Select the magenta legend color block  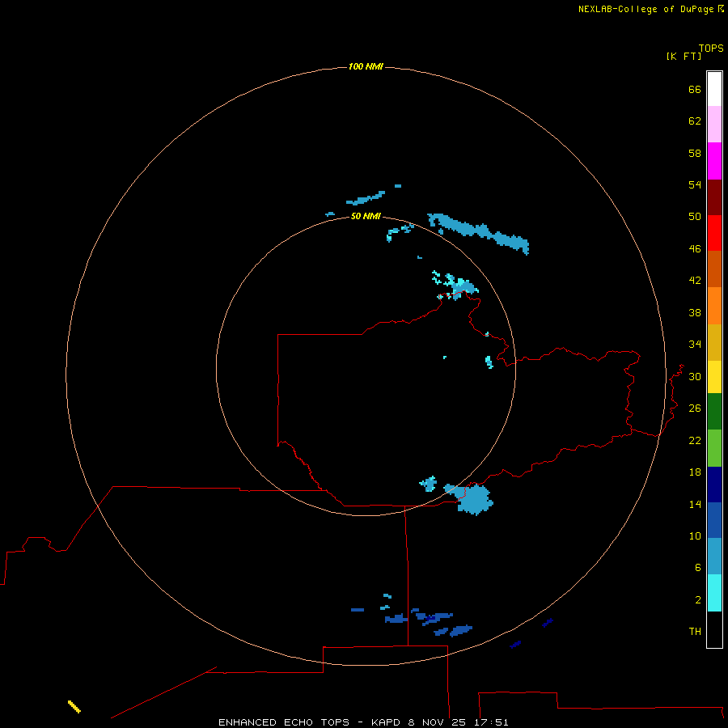[x=714, y=161]
